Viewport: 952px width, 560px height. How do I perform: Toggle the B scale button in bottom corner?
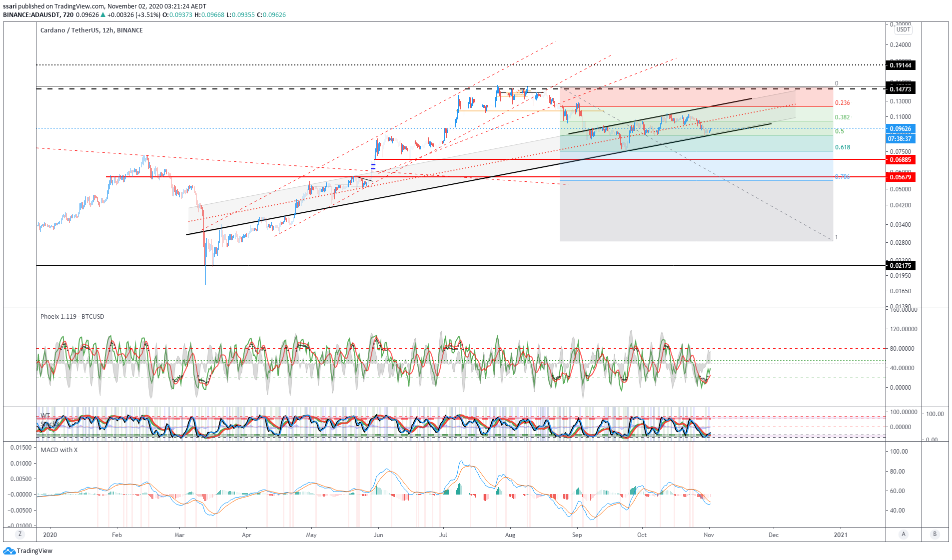(935, 534)
